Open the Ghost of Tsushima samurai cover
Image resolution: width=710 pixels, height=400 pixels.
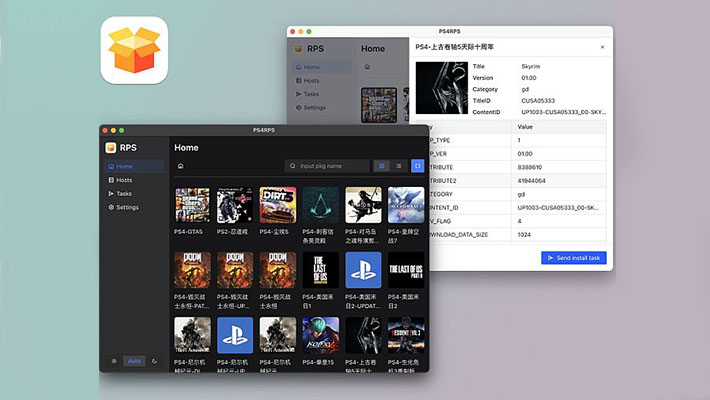point(363,205)
